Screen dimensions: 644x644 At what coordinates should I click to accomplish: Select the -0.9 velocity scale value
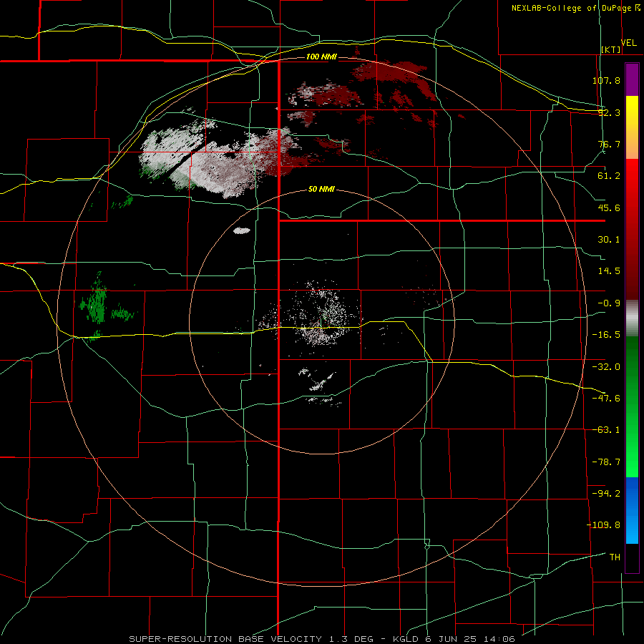(609, 303)
